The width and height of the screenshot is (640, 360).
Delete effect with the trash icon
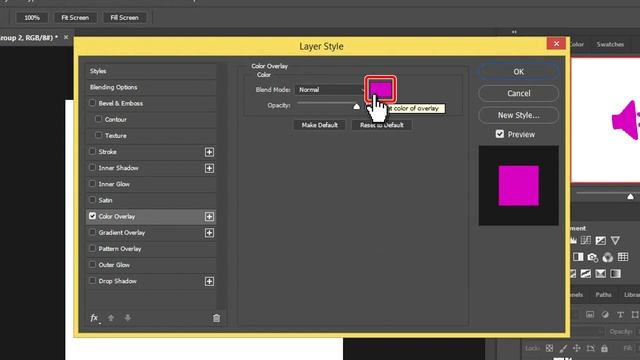pos(216,318)
